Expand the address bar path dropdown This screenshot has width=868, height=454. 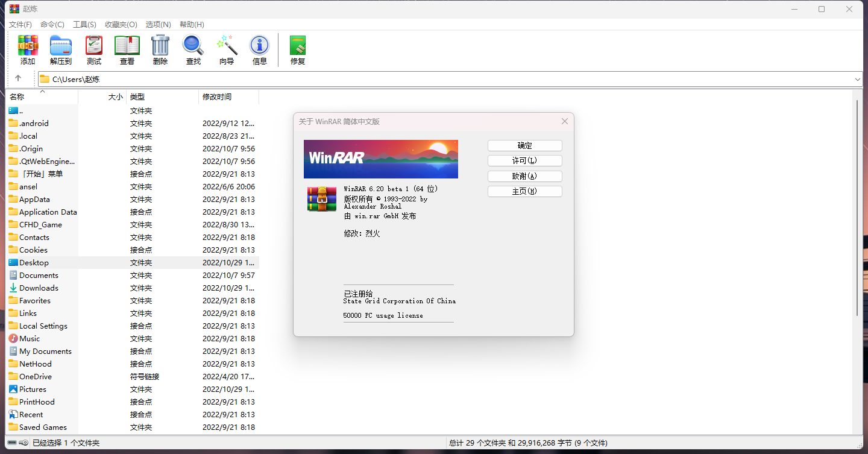point(858,79)
